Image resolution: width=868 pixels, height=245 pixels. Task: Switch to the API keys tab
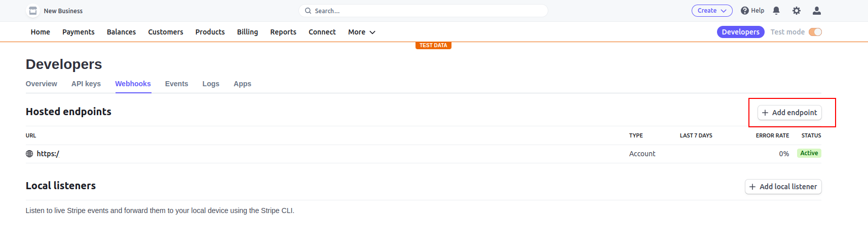pyautogui.click(x=86, y=84)
